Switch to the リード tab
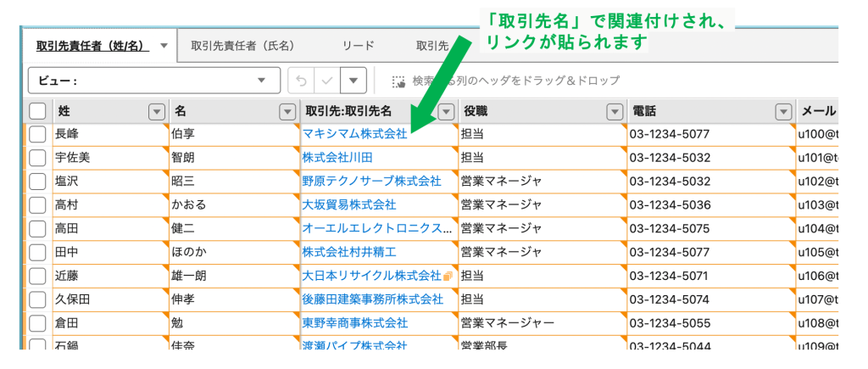Screen dimensions: 868x369 pos(358,46)
